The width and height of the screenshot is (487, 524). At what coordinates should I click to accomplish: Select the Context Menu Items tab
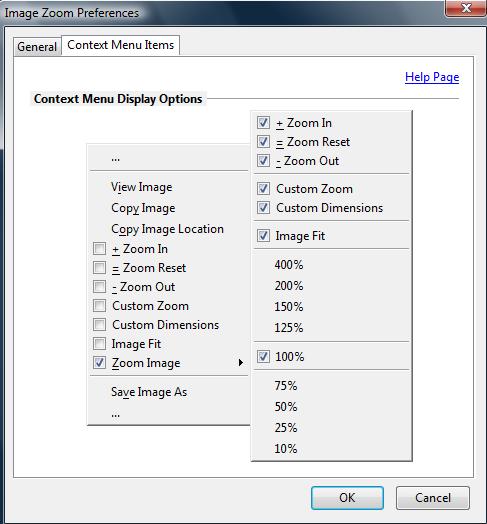click(x=121, y=45)
